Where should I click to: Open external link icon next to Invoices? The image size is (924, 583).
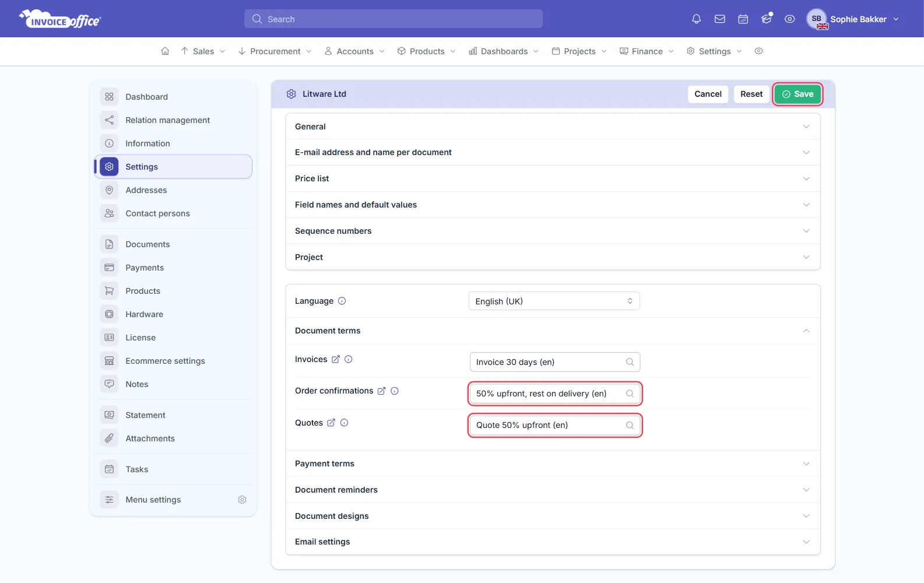click(336, 359)
